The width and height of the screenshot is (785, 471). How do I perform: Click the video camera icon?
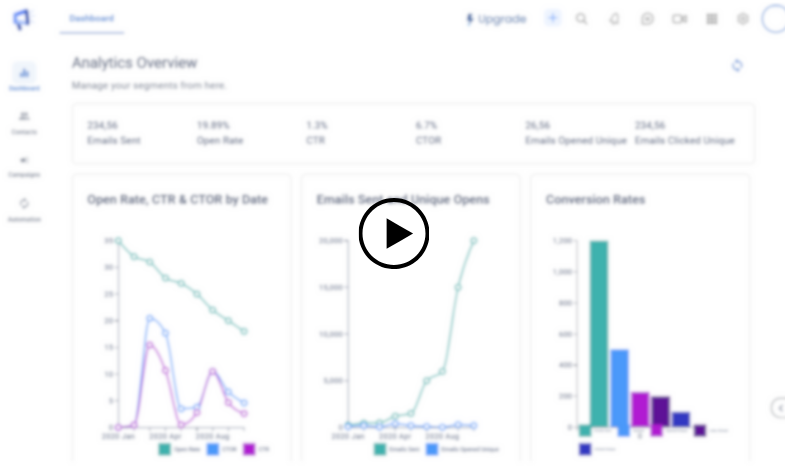[679, 19]
